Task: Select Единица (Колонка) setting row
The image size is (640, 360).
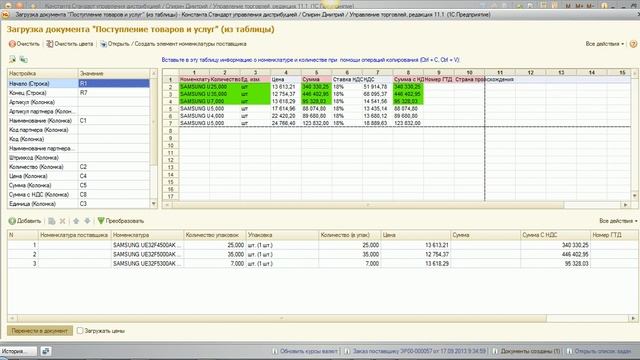Action: coord(79,204)
